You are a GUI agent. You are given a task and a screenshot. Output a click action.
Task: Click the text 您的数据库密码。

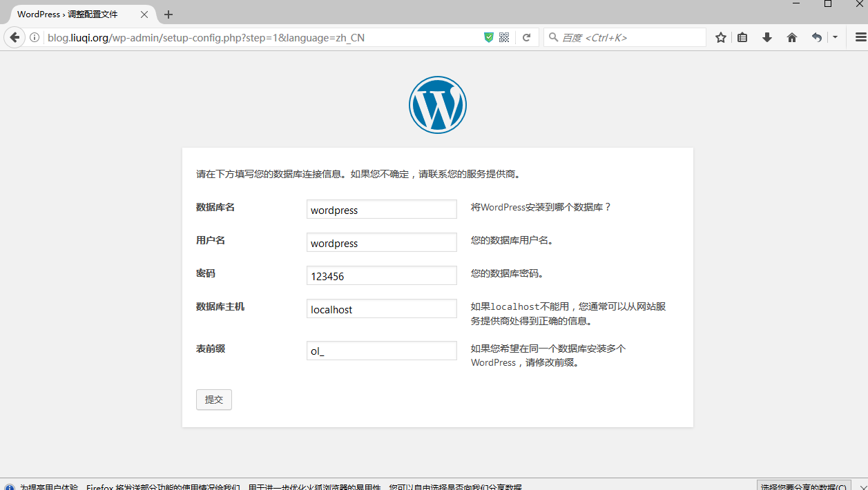pyautogui.click(x=508, y=273)
